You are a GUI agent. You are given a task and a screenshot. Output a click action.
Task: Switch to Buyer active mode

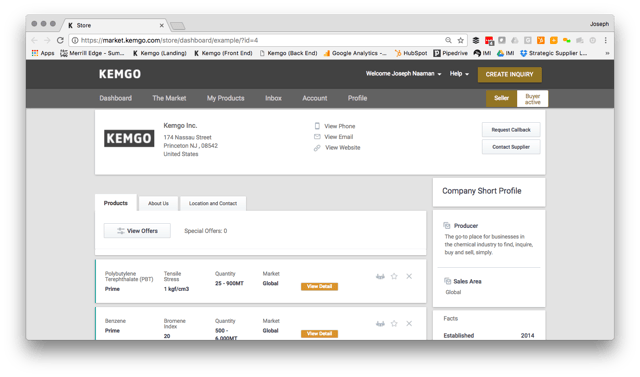(532, 99)
